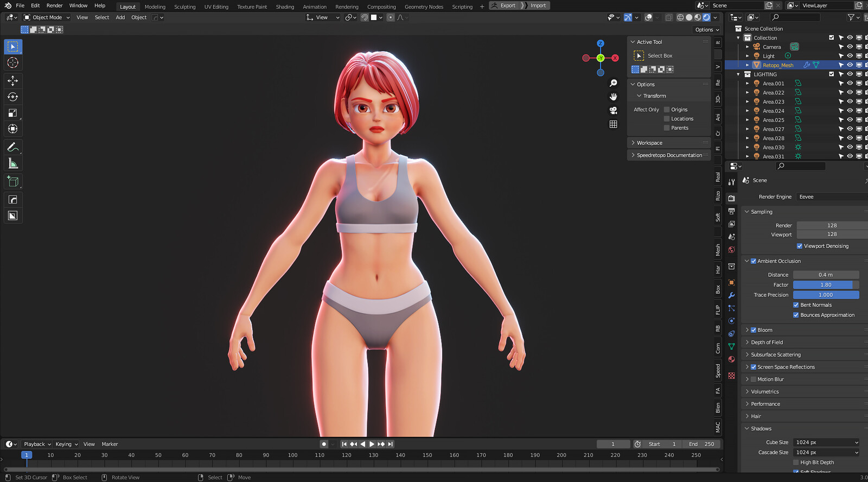
Task: Choose the Measure tool
Action: click(x=13, y=163)
